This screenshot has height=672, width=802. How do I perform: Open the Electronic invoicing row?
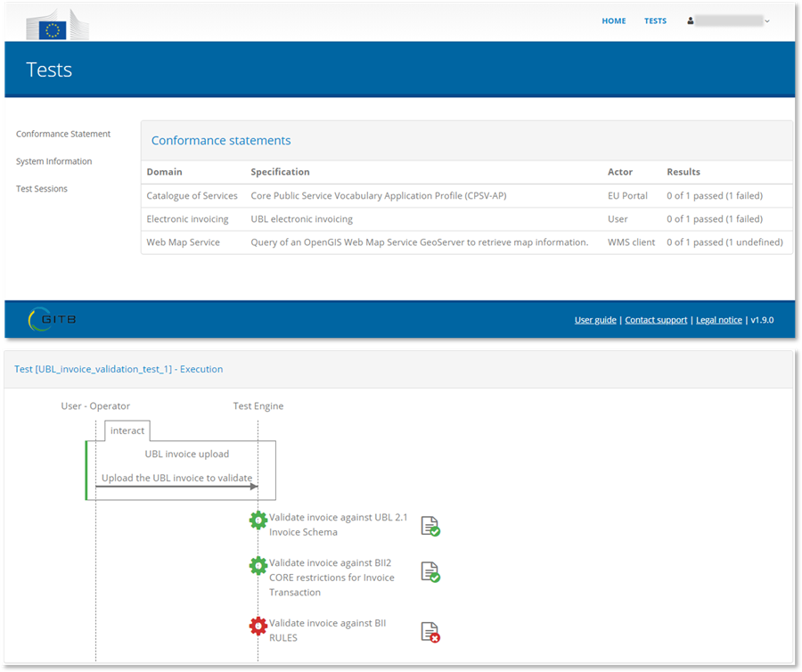click(x=466, y=219)
